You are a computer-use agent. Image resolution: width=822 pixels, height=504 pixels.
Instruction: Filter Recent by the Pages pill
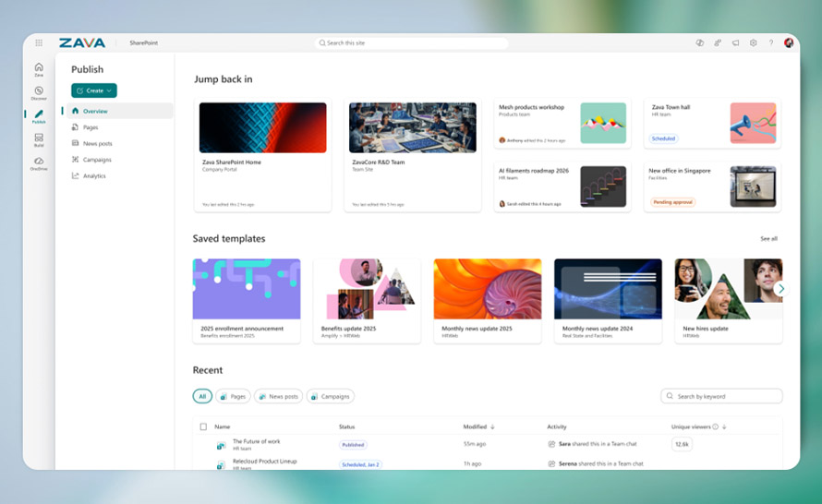(x=233, y=396)
